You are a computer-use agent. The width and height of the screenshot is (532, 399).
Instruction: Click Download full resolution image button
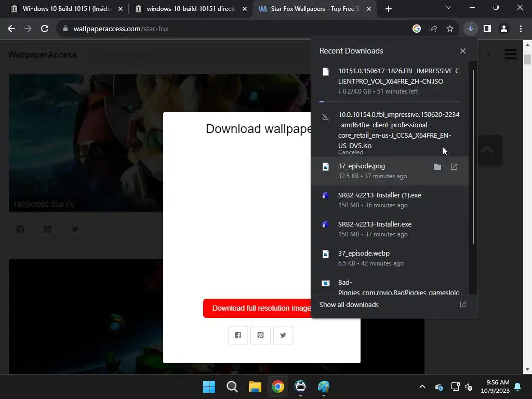[x=257, y=309]
